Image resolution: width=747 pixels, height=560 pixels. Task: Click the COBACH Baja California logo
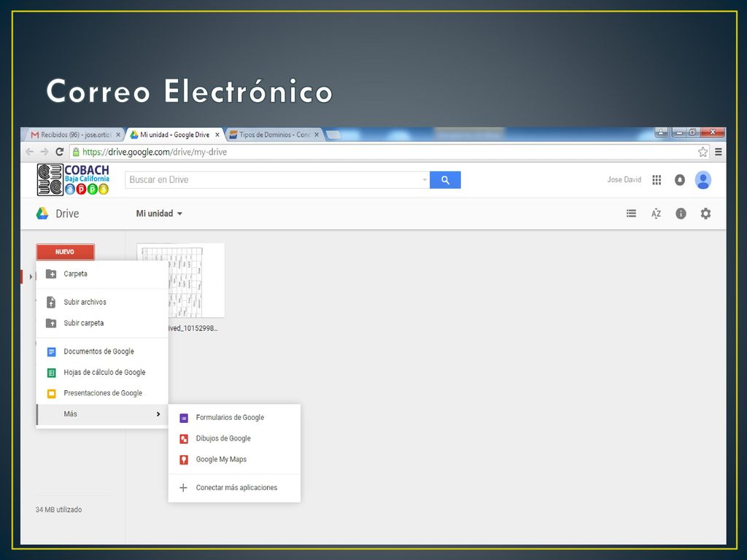[74, 179]
